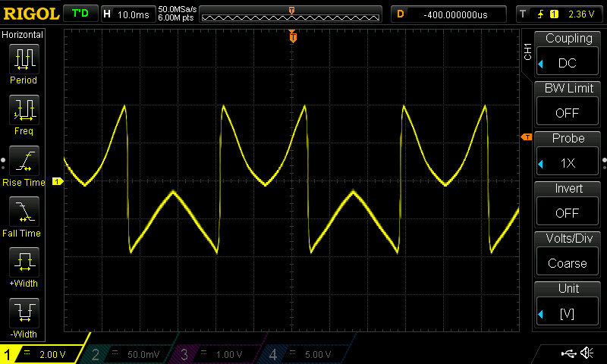Choose the Rise Time measurement
Image resolution: width=607 pixels, height=364 pixels.
pos(24,165)
